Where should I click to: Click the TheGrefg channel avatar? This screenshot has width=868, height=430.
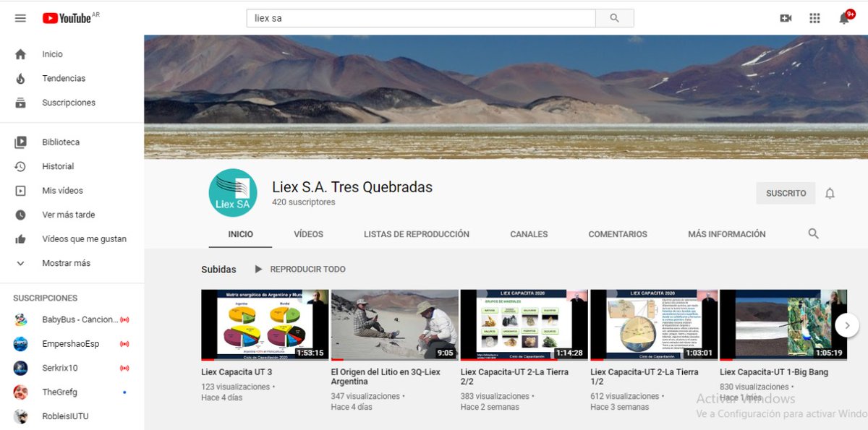pos(20,392)
